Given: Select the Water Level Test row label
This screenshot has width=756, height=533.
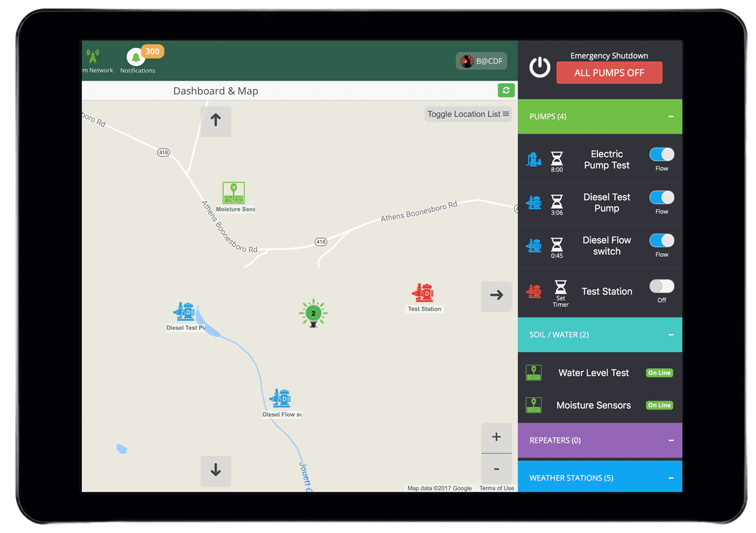Looking at the screenshot, I should pyautogui.click(x=594, y=372).
